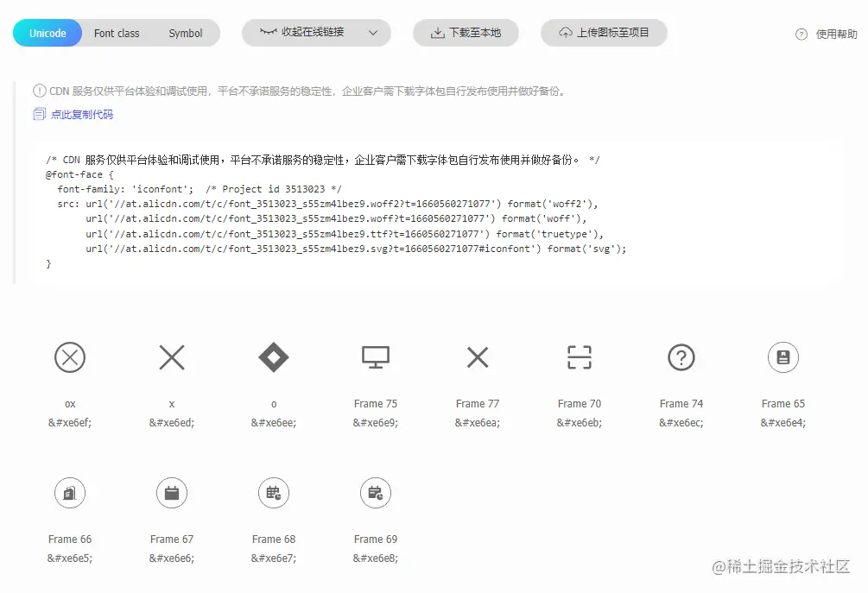Click the &#xe6e6; unicode text
Screen dimensions: 868x593
coord(172,558)
